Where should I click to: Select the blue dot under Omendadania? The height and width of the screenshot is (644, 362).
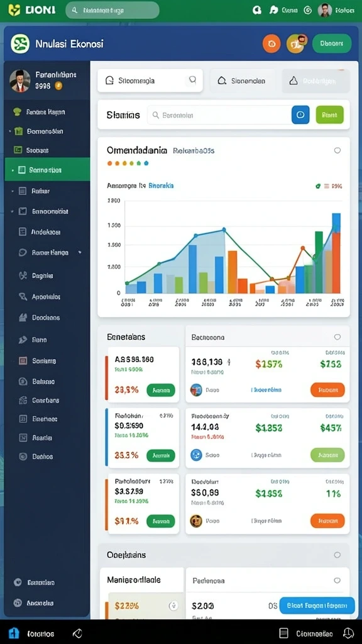click(146, 163)
